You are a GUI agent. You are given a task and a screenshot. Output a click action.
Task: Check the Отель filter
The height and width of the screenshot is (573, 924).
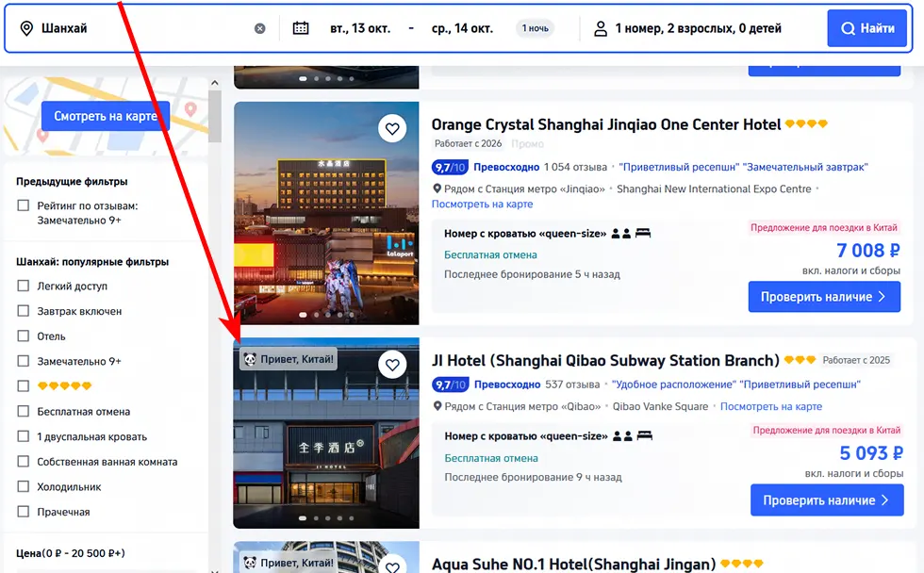23,336
